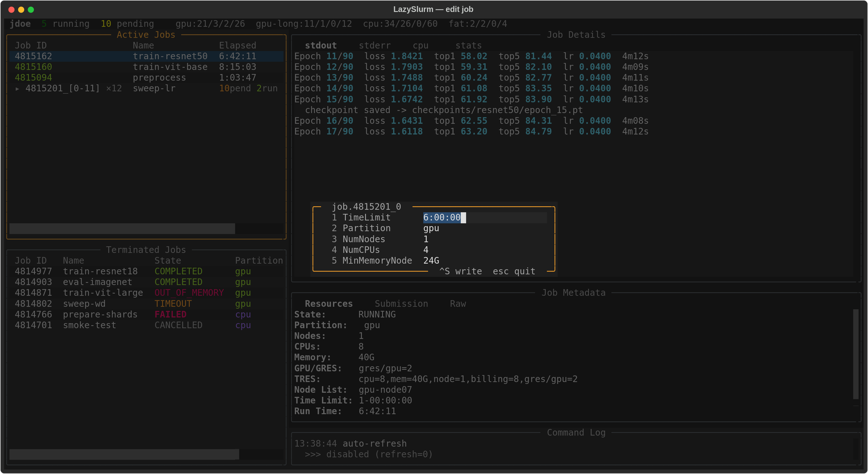
Task: Select terminated job 4814701 smoke-test
Action: coord(146,325)
